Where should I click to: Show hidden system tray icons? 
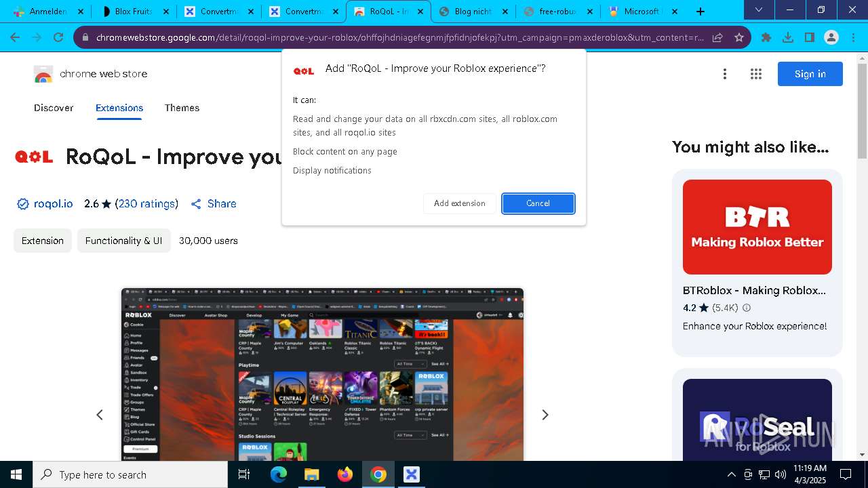pyautogui.click(x=731, y=474)
